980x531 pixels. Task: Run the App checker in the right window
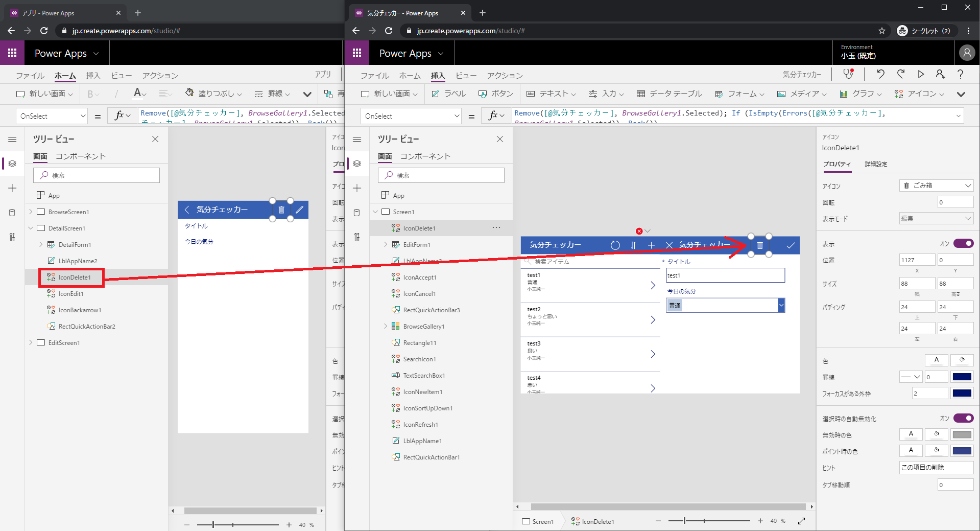click(x=848, y=74)
